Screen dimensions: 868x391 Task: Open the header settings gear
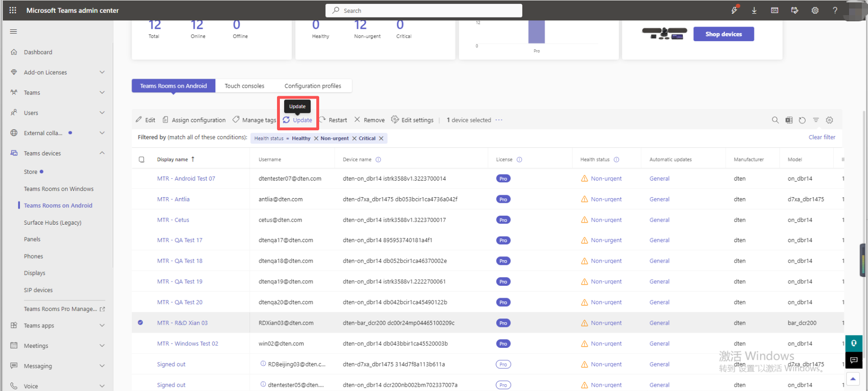click(x=815, y=10)
